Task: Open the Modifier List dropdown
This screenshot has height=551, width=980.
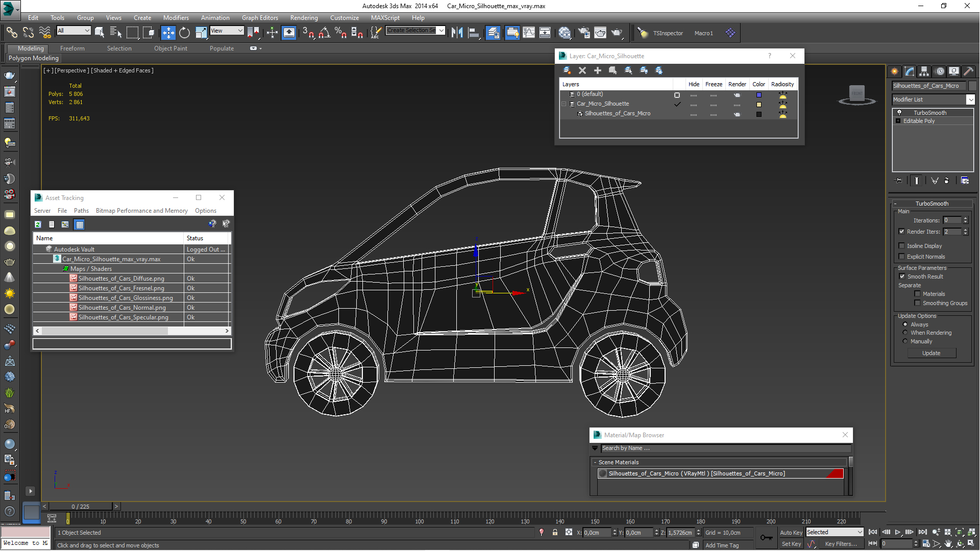Action: [x=933, y=99]
